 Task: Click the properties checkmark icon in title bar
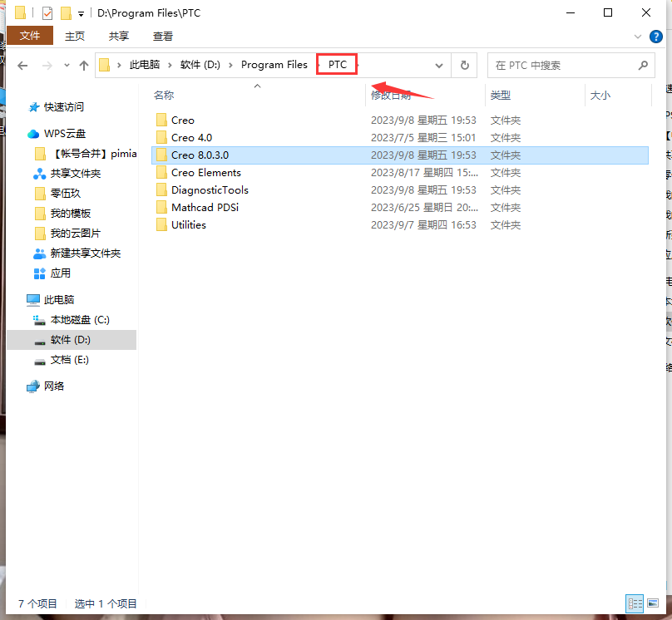point(47,13)
